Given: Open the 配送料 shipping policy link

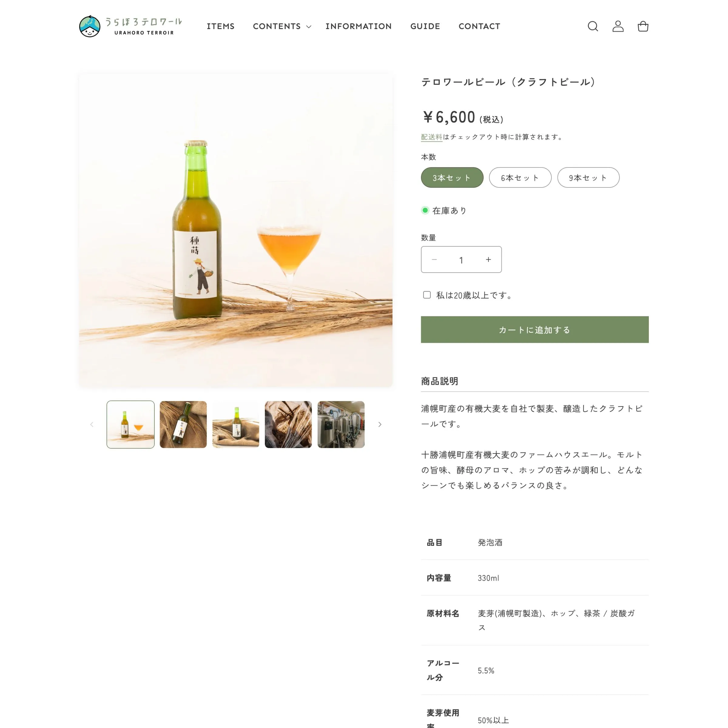Looking at the screenshot, I should pyautogui.click(x=431, y=137).
